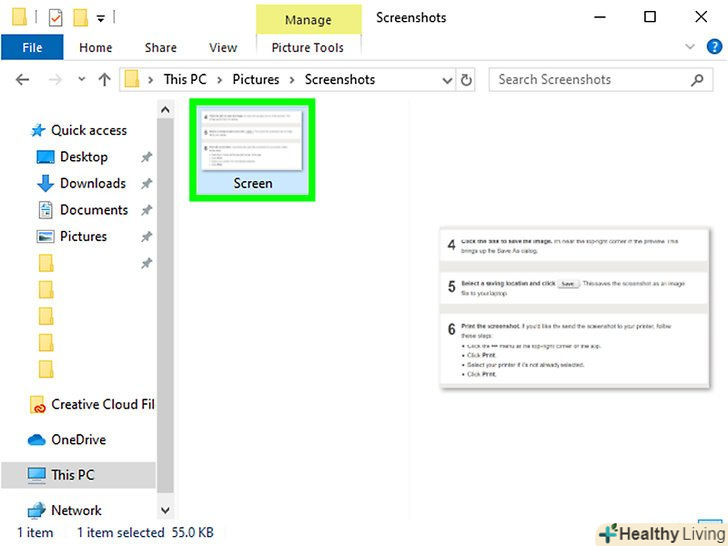Screen dimensions: 728x546
Task: Refresh the Screenshots folder
Action: click(x=466, y=80)
